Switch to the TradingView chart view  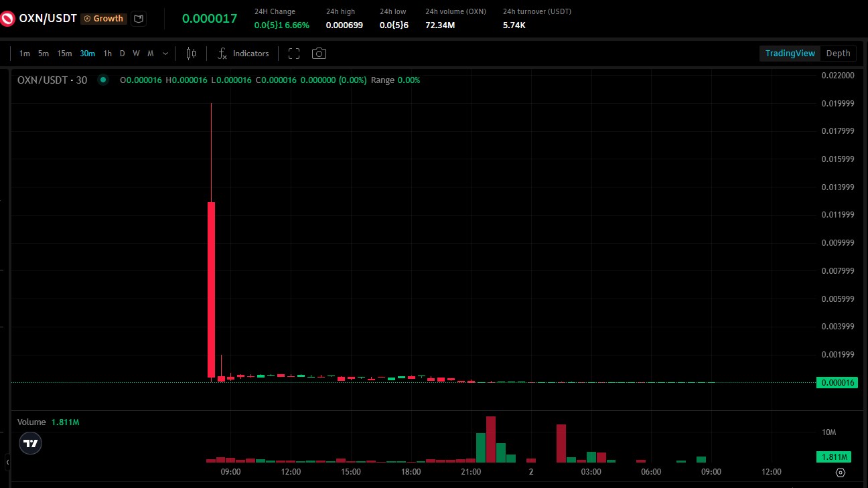[x=789, y=53]
